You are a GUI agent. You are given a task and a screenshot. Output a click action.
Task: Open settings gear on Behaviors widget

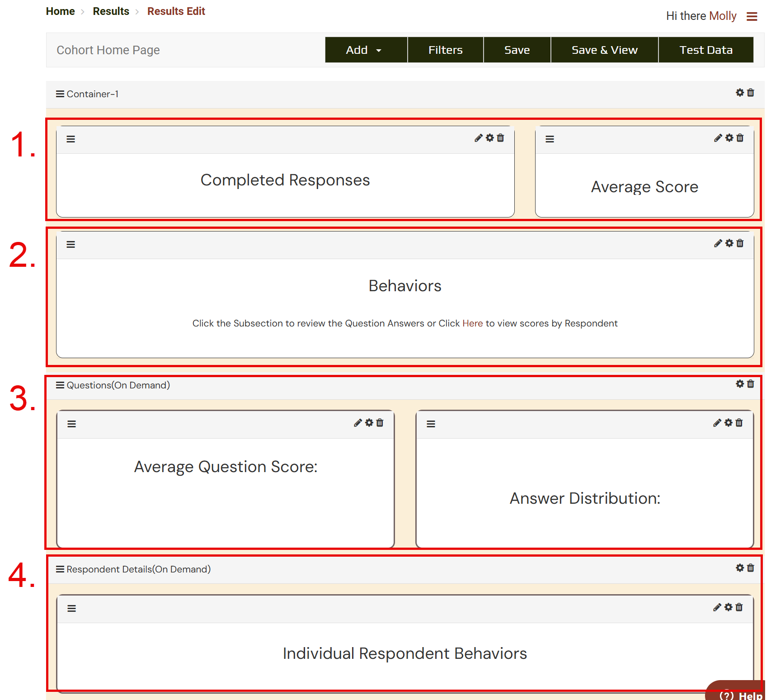click(729, 243)
